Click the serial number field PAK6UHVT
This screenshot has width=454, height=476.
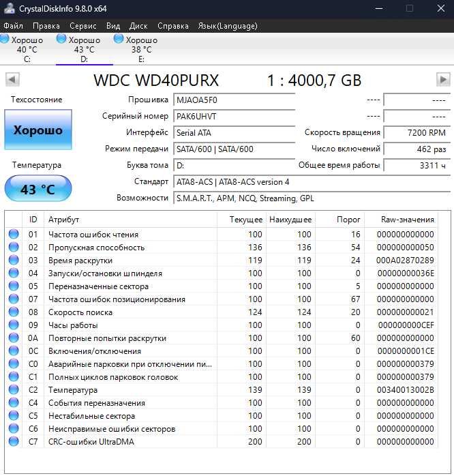234,117
